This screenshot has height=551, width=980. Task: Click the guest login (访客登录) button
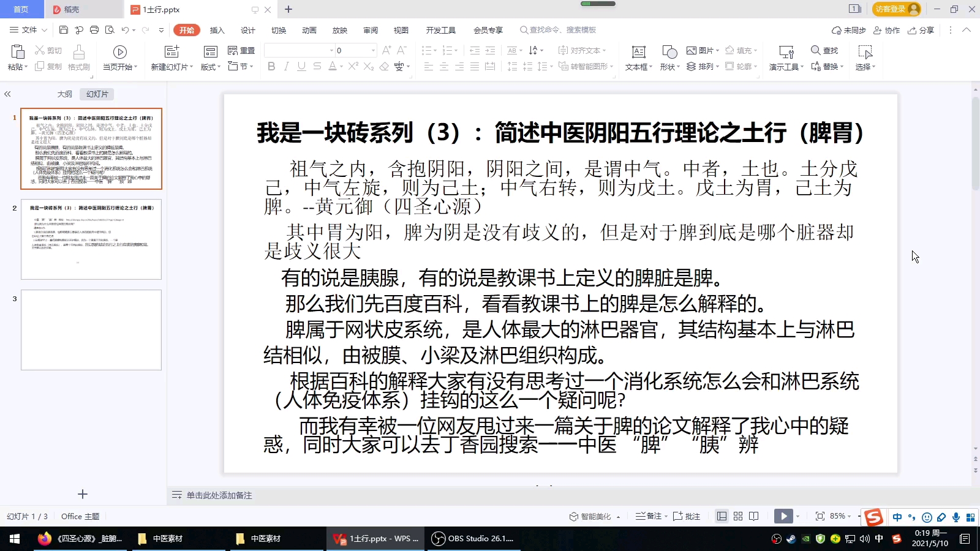[897, 9]
